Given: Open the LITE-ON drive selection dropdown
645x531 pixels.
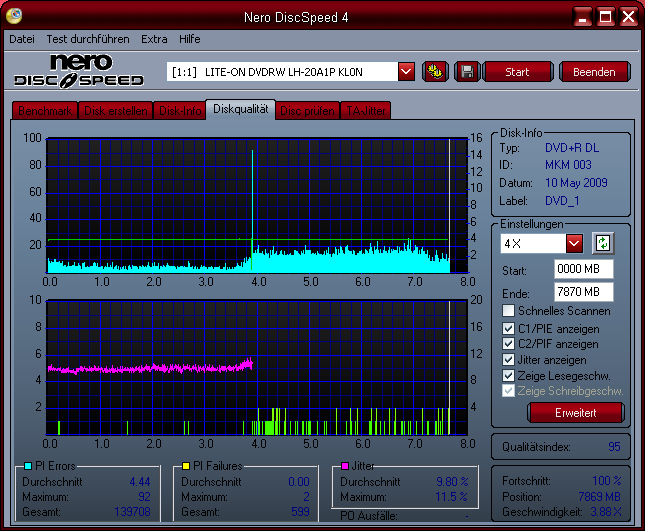Looking at the screenshot, I should pos(406,71).
